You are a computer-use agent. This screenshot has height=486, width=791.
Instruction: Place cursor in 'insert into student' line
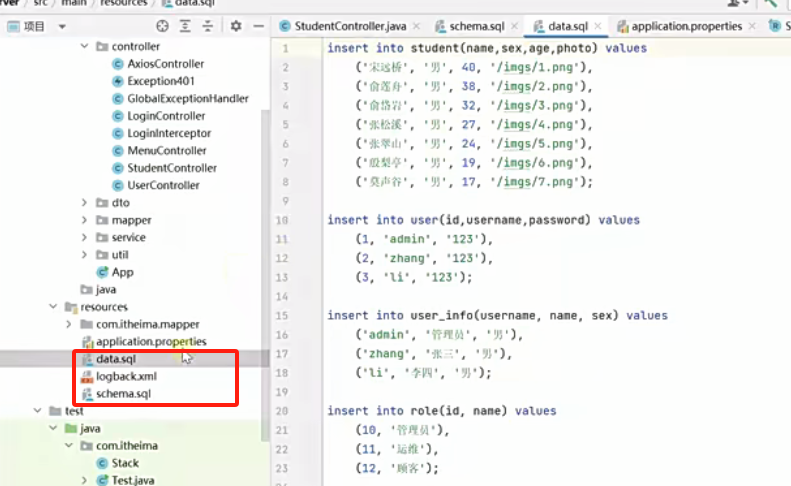(487, 48)
